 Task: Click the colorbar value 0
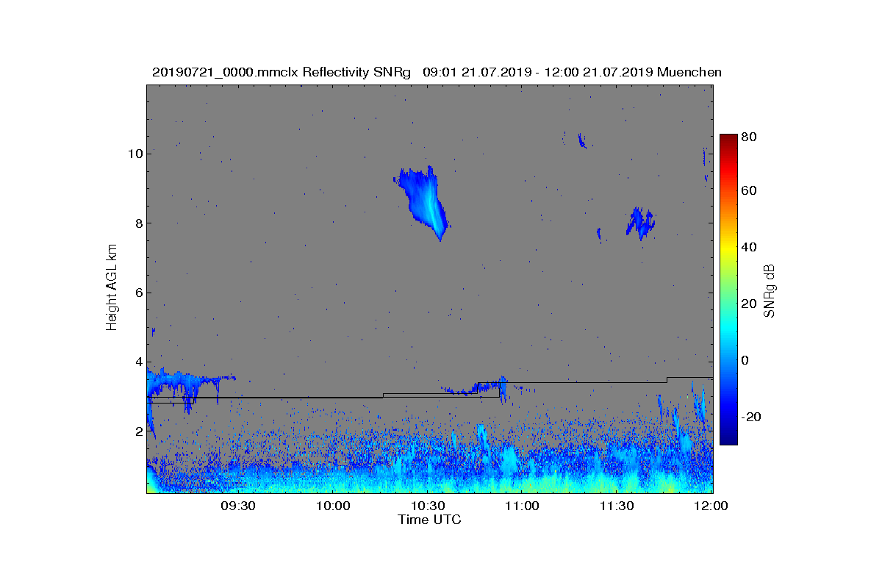[x=746, y=360]
